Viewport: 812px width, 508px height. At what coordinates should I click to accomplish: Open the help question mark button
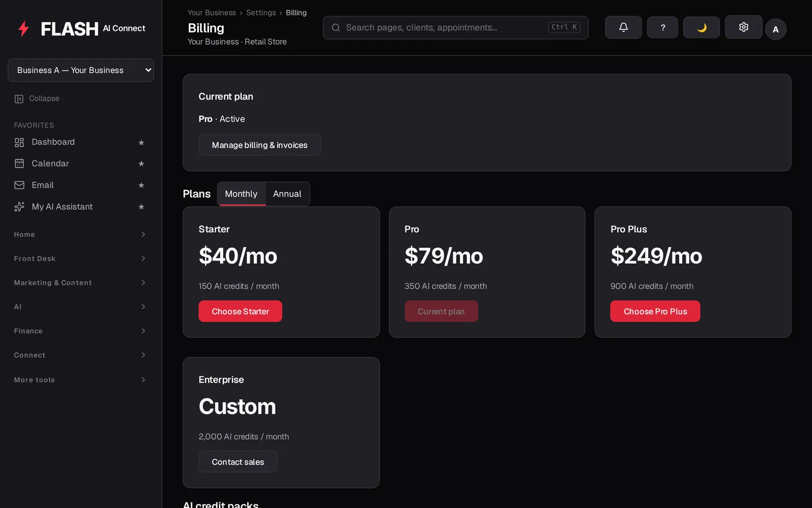click(x=662, y=27)
